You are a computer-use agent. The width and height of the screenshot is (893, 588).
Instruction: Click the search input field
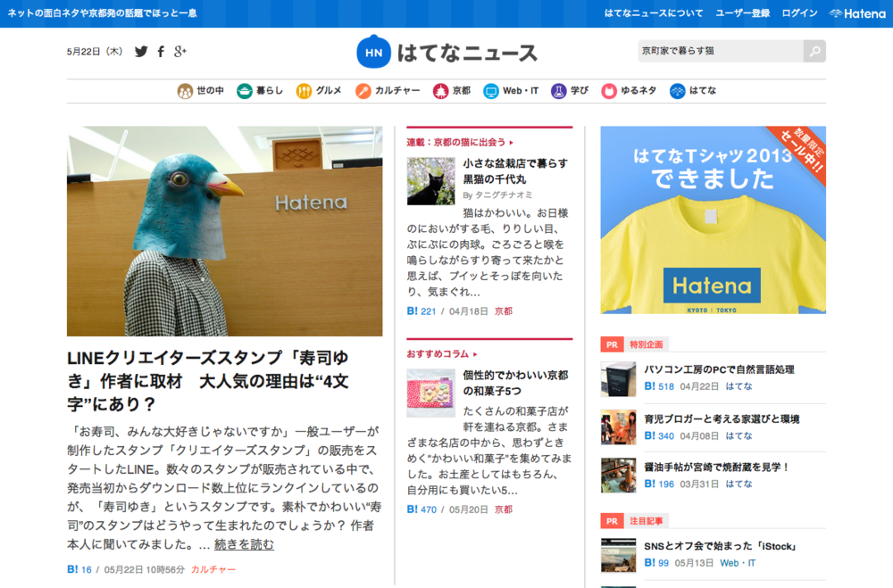coord(721,51)
